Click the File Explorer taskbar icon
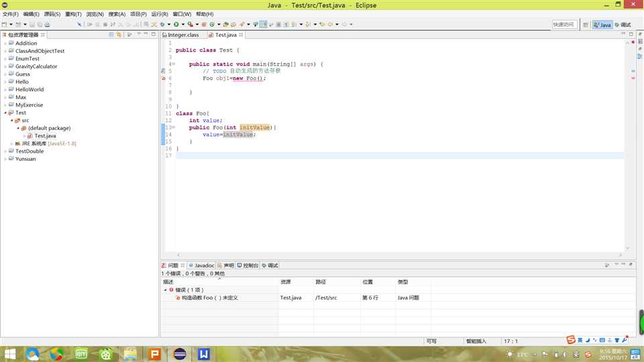 point(130,354)
